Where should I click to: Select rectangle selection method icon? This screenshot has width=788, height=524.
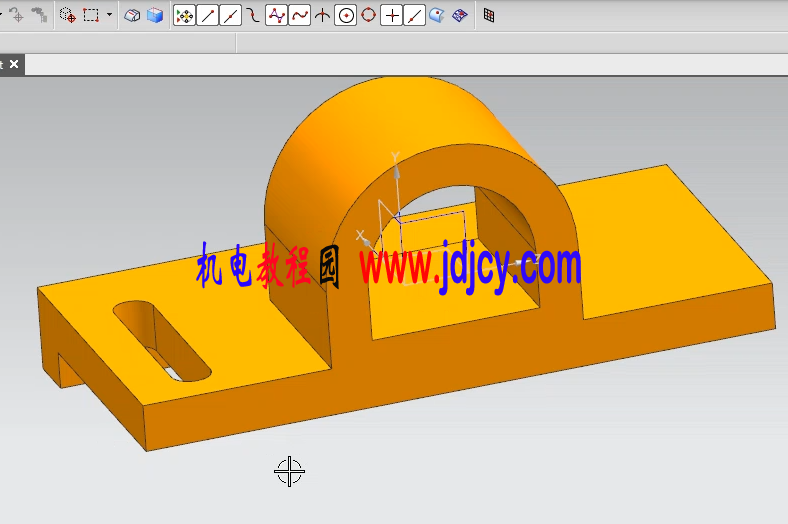tap(91, 15)
